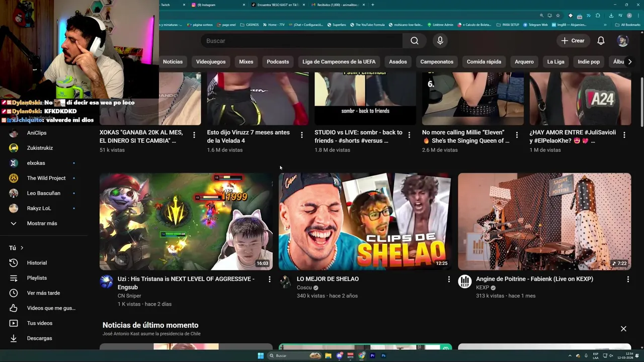Screen dimensions: 644x362
Task: Dismiss Noticias de último momento section
Action: (x=623, y=329)
